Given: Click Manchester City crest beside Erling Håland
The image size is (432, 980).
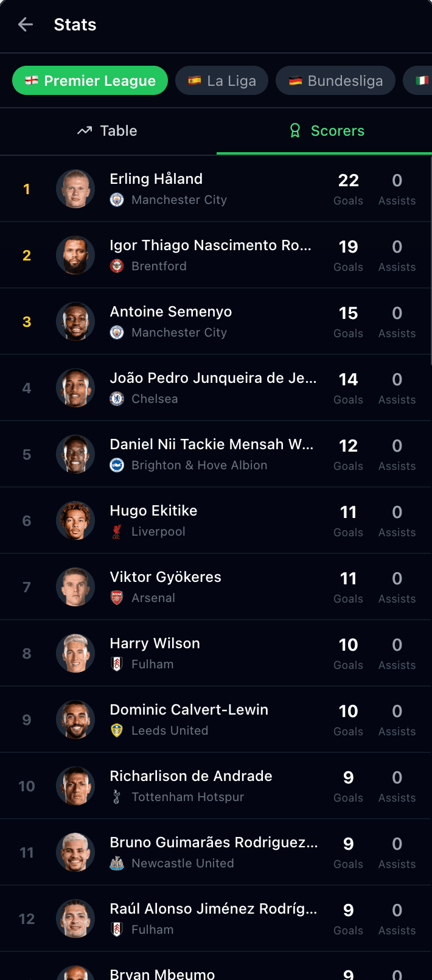Looking at the screenshot, I should tap(117, 200).
